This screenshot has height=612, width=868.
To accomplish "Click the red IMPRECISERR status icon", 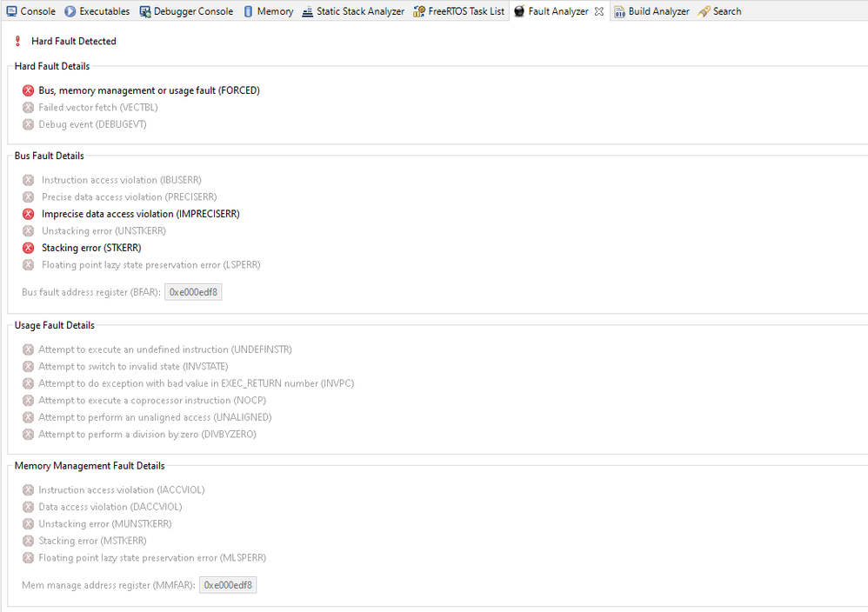I will (28, 214).
